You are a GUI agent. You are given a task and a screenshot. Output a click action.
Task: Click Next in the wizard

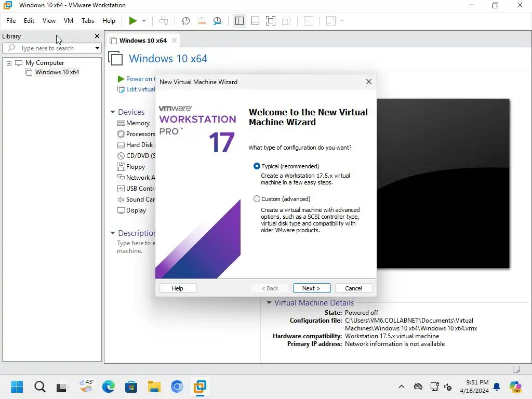(312, 288)
